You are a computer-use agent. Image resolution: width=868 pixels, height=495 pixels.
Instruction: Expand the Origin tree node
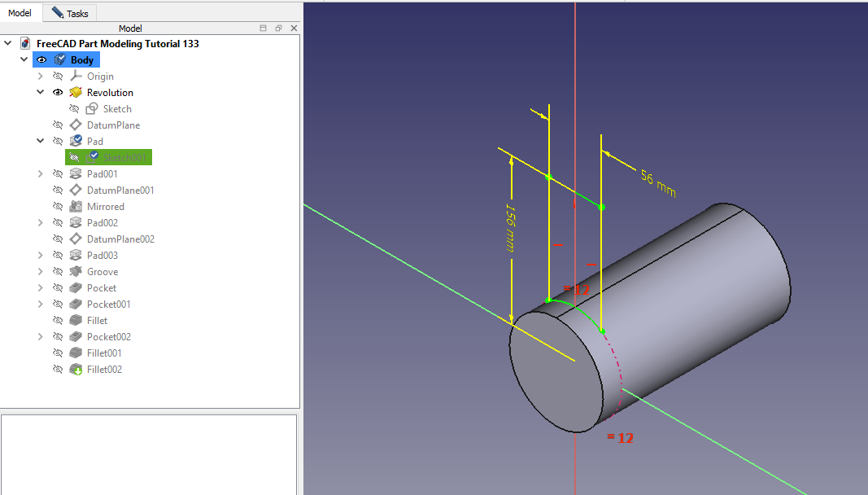[41, 77]
